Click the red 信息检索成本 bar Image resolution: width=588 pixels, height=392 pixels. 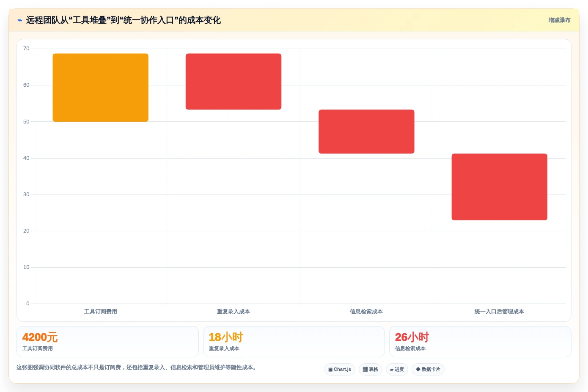[x=366, y=132]
